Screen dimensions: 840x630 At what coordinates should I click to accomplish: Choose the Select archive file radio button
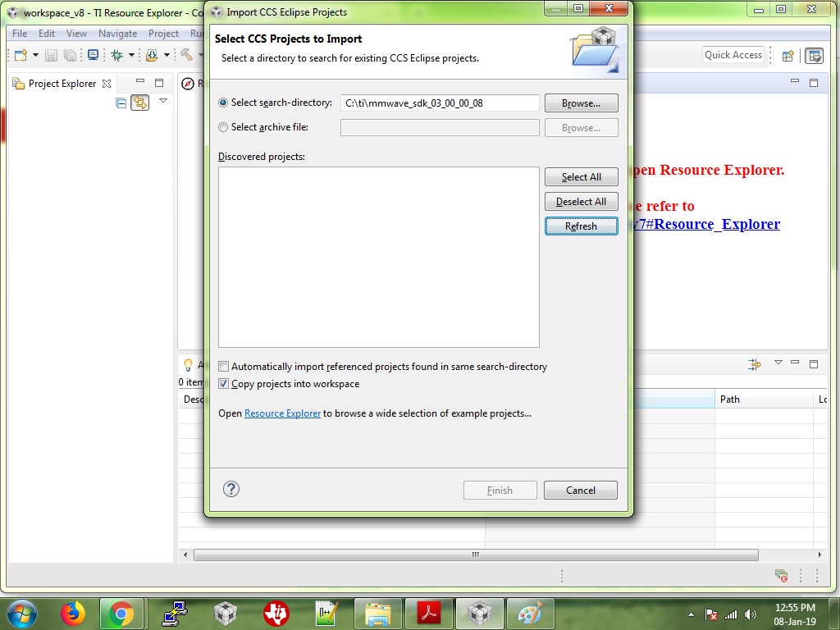pos(223,127)
